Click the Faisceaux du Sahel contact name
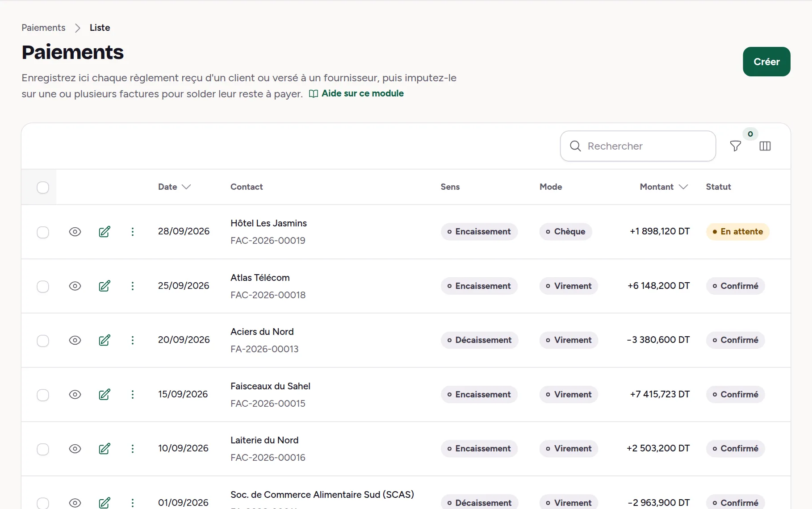This screenshot has width=812, height=509. (270, 386)
